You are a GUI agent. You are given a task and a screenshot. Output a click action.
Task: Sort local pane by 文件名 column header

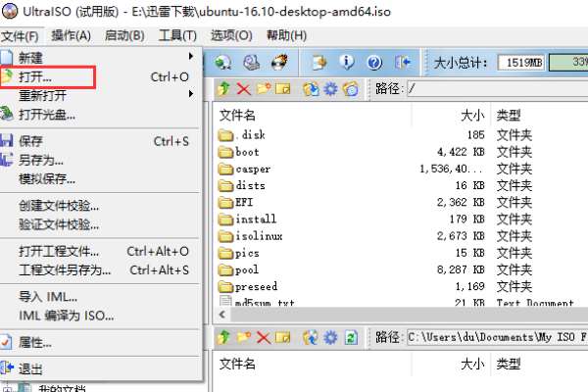coord(313,364)
